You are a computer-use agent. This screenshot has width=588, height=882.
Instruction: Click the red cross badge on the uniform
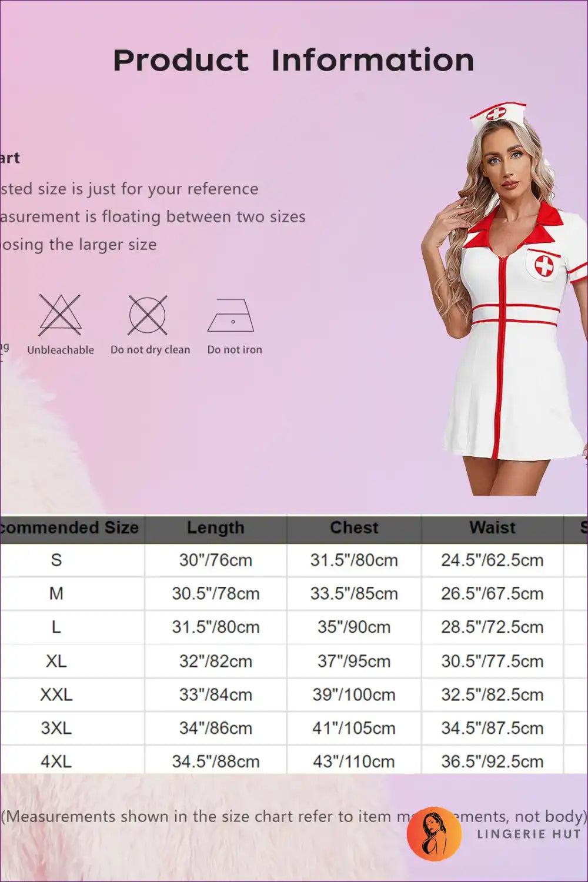point(544,266)
